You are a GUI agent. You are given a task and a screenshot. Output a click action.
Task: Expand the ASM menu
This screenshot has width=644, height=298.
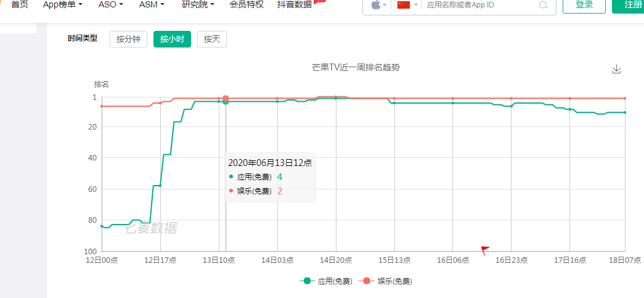tap(152, 5)
